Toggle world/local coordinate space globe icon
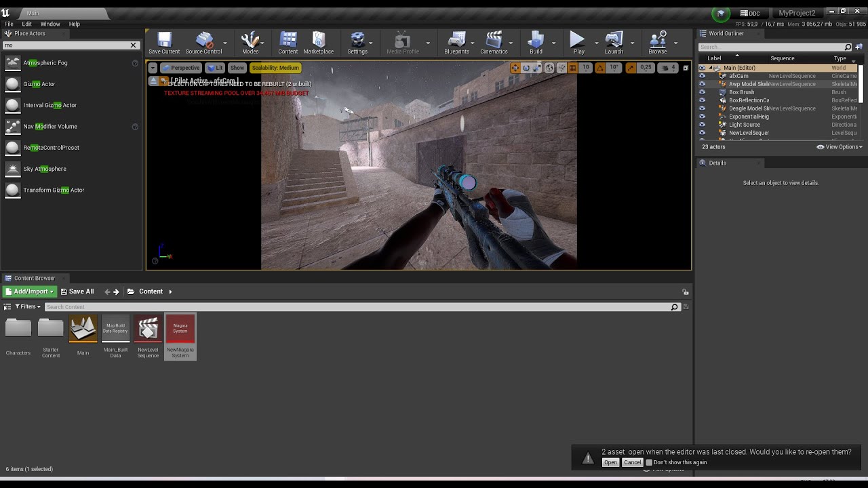This screenshot has height=488, width=868. click(550, 68)
